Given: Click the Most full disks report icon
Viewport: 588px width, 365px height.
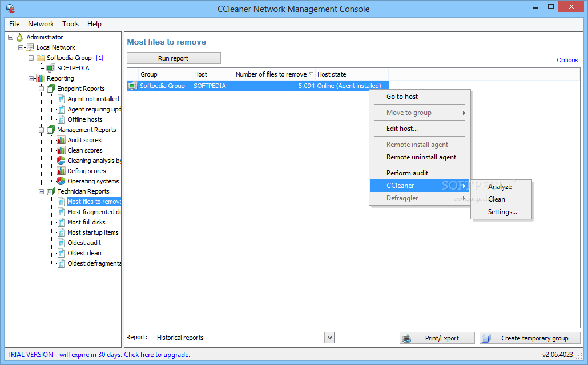Looking at the screenshot, I should (x=61, y=222).
